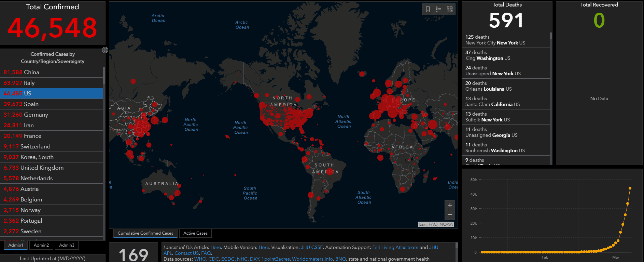644x262 pixels.
Task: Select France row with 20,149 cases
Action: click(x=51, y=136)
